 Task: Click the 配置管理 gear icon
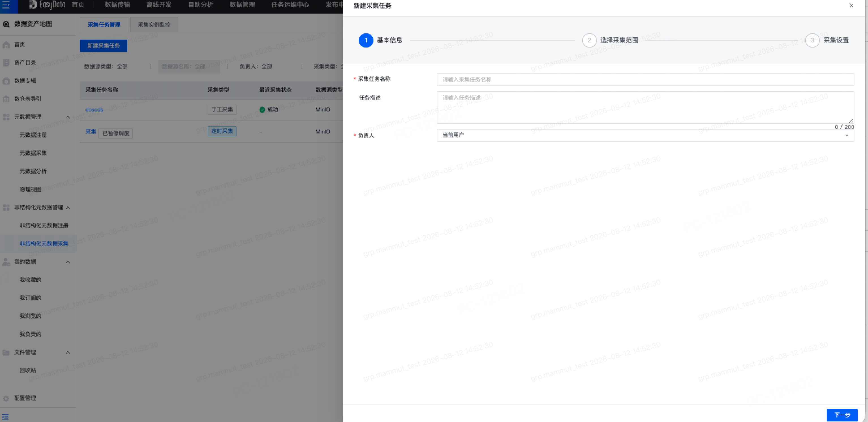6,399
